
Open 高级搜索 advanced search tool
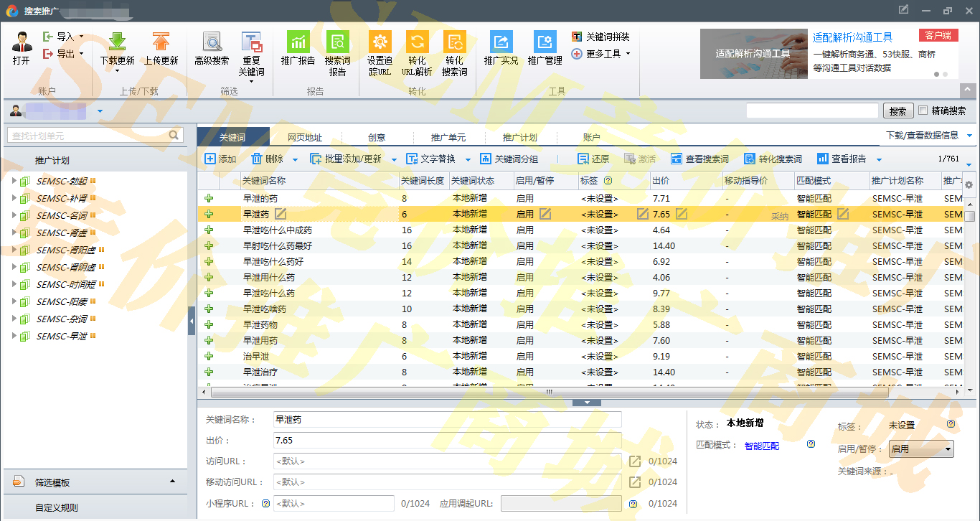click(x=212, y=42)
